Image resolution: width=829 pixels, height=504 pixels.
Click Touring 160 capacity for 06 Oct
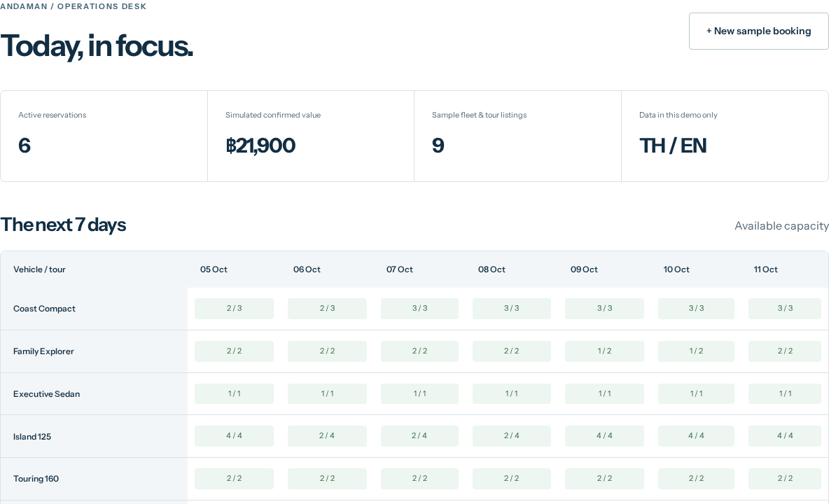click(327, 479)
